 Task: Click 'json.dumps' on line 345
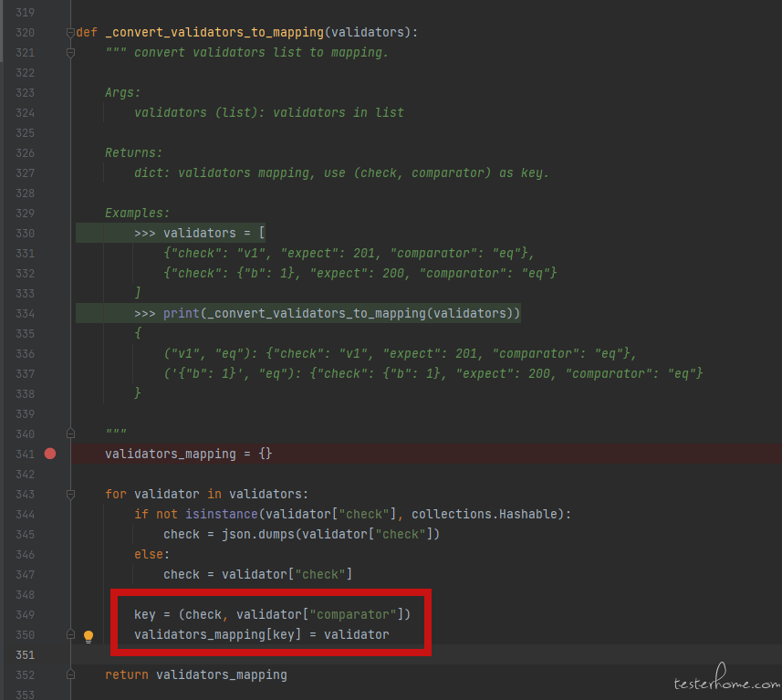(258, 535)
